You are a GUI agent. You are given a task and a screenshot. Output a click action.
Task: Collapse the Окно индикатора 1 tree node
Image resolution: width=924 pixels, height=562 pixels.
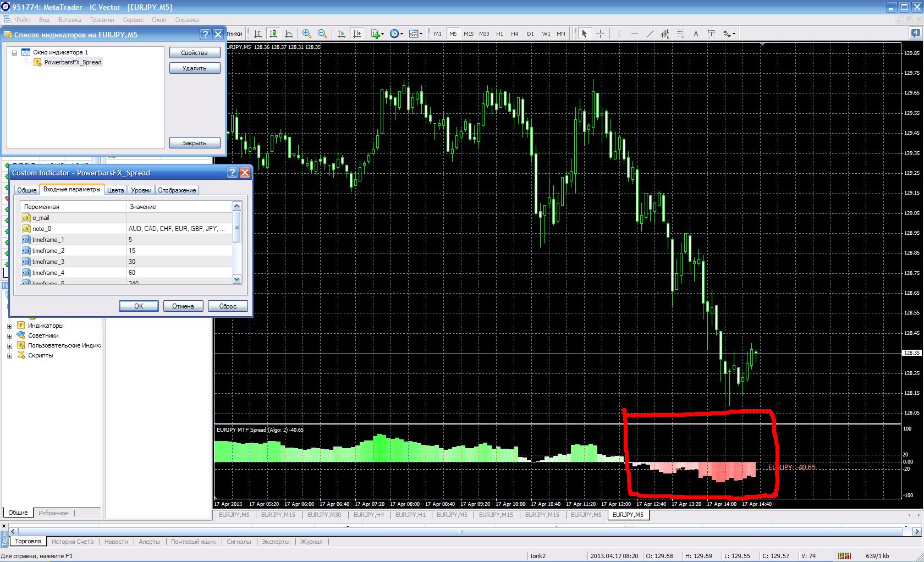tap(15, 53)
